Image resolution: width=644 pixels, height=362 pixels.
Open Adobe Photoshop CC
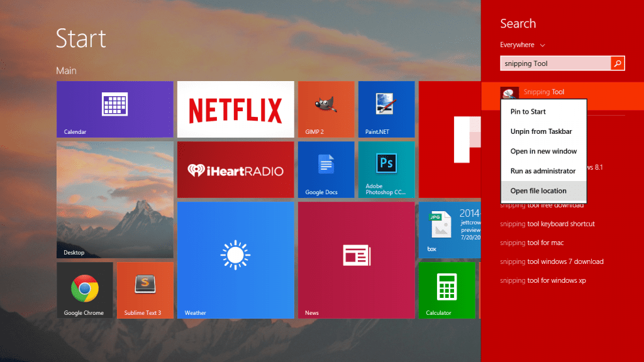(386, 169)
